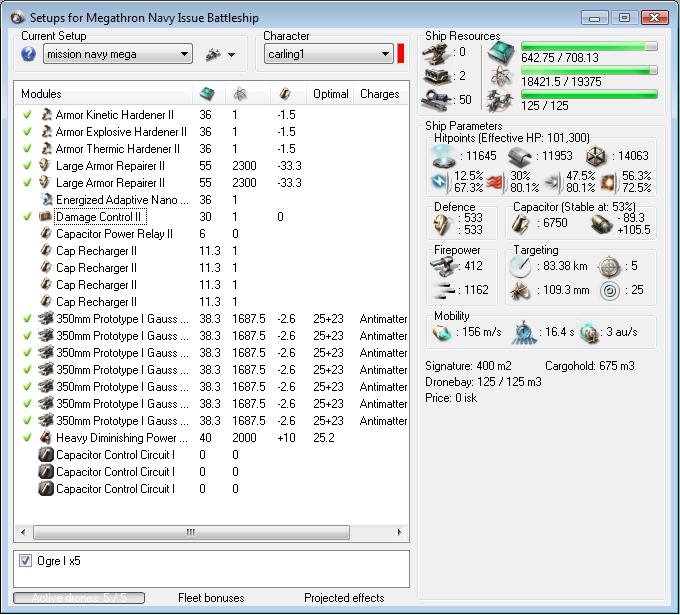
Task: Click the explosive resistance icon
Action: click(608, 183)
